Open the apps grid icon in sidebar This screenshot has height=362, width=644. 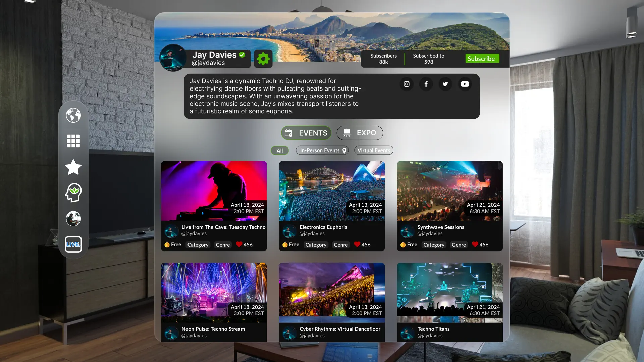(73, 141)
